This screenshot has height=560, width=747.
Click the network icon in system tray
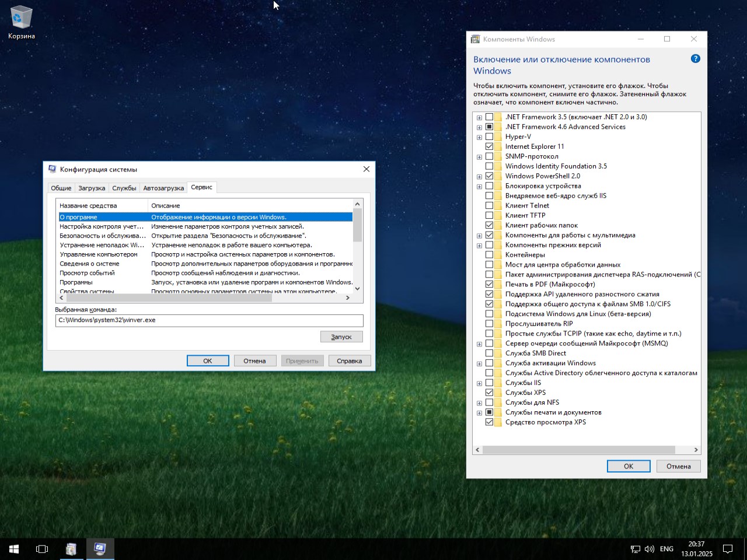[x=636, y=549]
